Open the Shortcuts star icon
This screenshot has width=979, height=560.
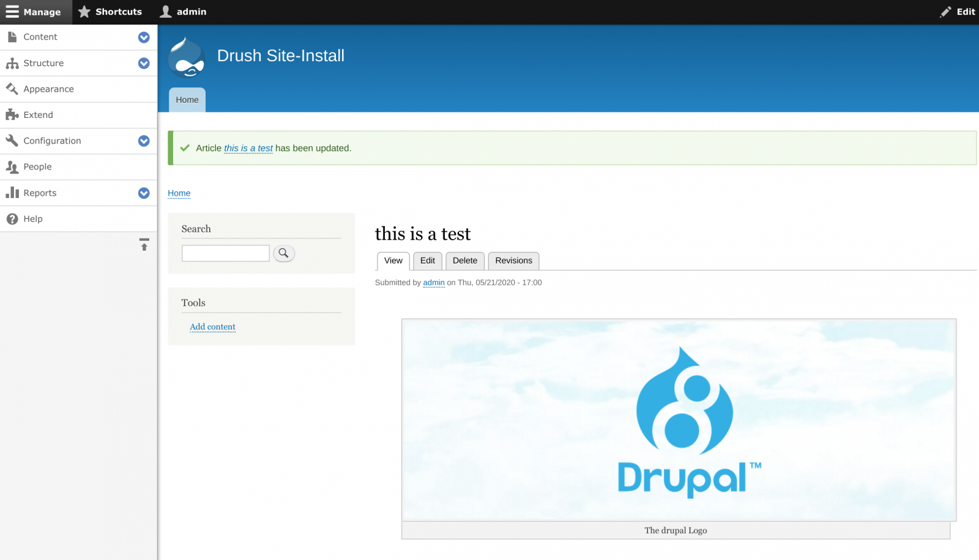pos(84,12)
